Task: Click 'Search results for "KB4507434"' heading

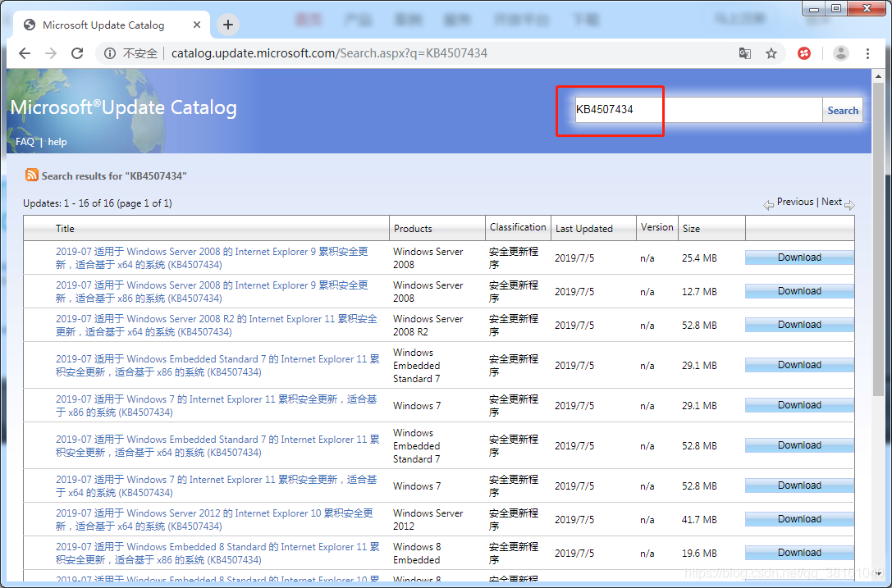Action: coord(114,175)
